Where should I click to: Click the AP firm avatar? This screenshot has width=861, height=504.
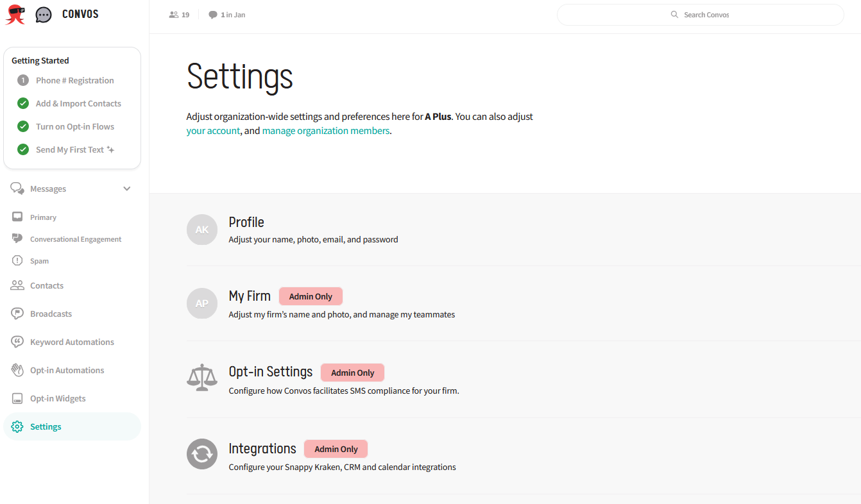pyautogui.click(x=202, y=303)
